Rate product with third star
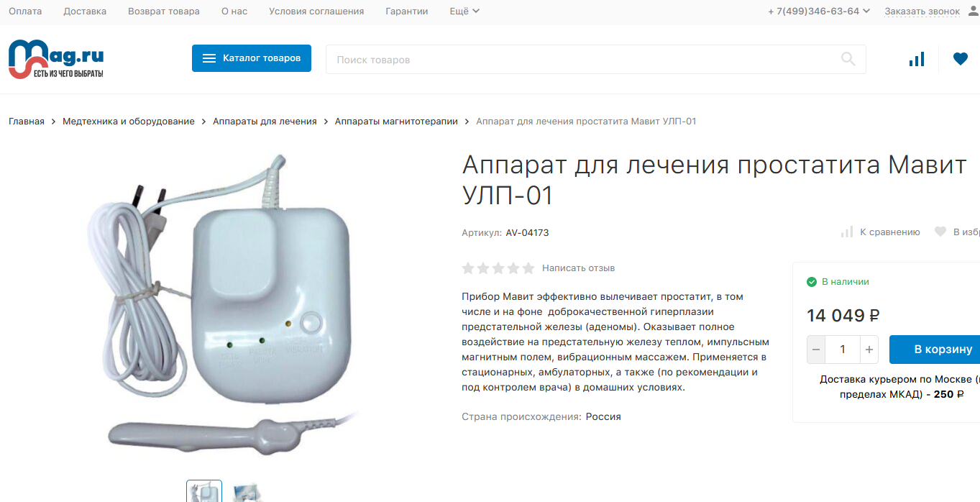The height and width of the screenshot is (502, 980). point(498,268)
